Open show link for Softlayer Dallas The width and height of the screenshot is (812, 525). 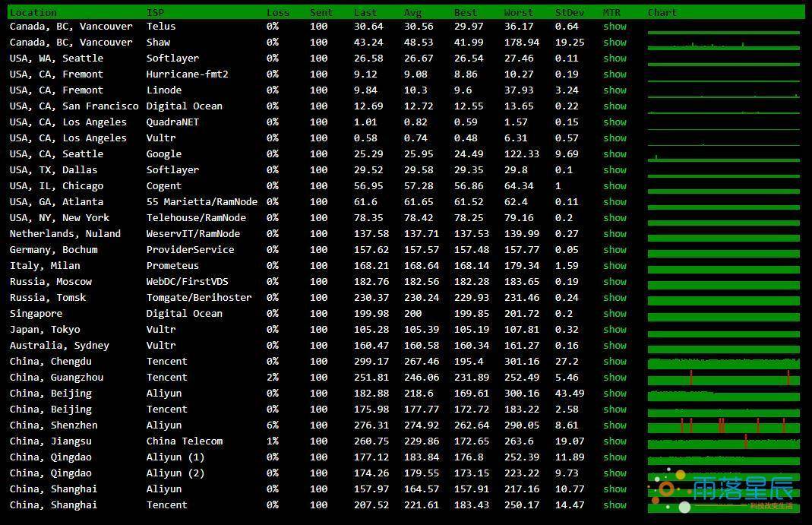coord(615,170)
